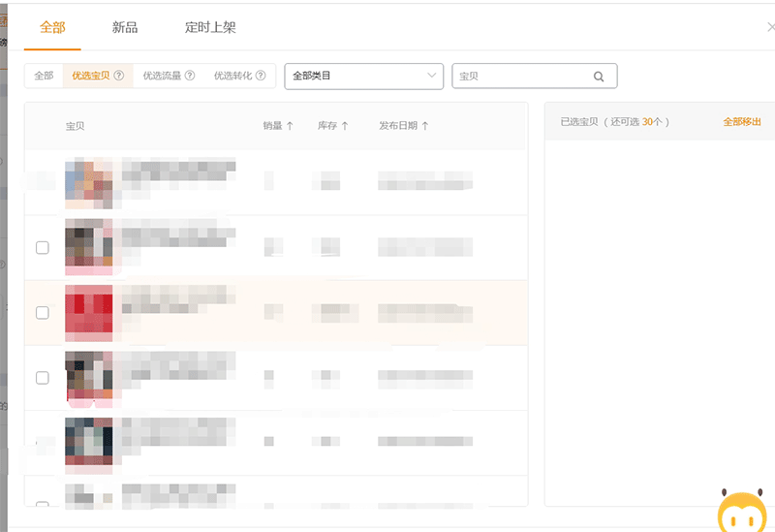Viewport: 775px width, 532px height.
Task: Click help icon next to 优选宝贝
Action: [119, 76]
